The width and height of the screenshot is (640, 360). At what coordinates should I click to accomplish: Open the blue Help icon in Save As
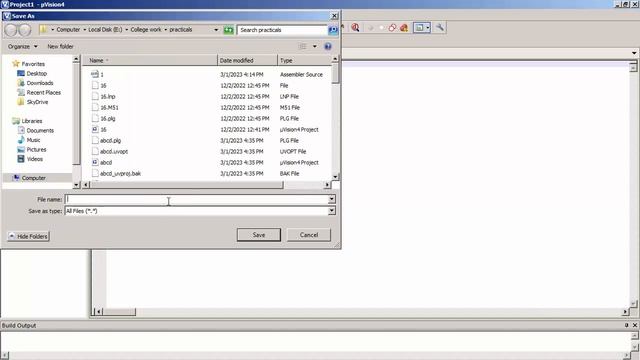pos(327,47)
